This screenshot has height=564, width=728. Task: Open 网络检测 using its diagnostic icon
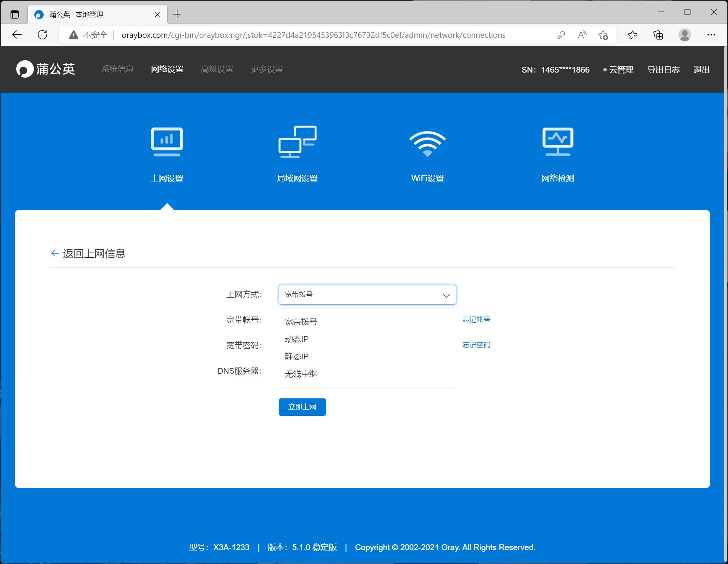pyautogui.click(x=558, y=142)
